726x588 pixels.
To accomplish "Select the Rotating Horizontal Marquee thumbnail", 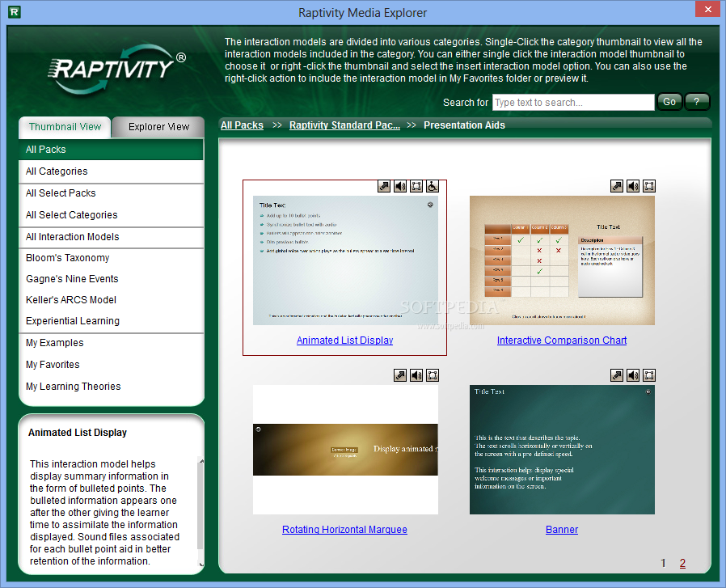I will (345, 450).
